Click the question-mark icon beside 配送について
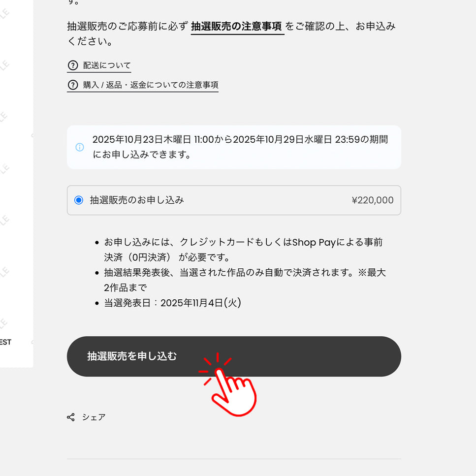Screen dimensions: 476x476 click(x=73, y=65)
